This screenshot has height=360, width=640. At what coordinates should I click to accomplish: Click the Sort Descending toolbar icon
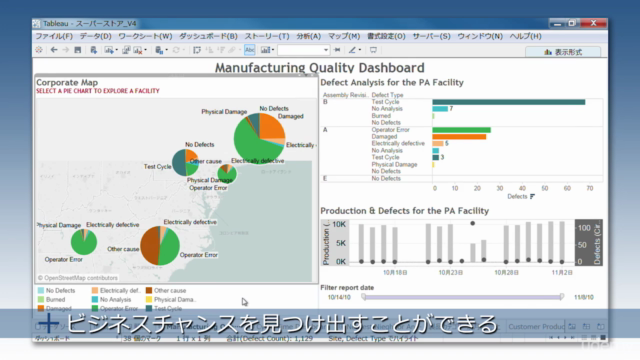coord(221,50)
